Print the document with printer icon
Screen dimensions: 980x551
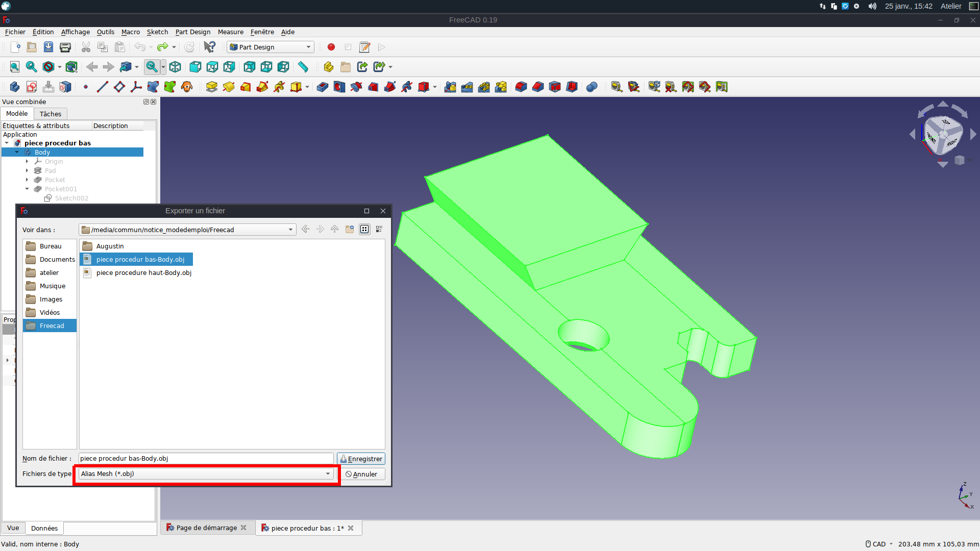[x=65, y=47]
